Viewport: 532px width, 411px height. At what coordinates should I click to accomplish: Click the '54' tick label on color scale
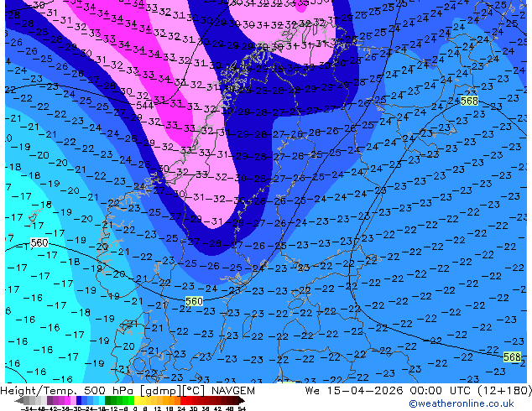pos(242,408)
